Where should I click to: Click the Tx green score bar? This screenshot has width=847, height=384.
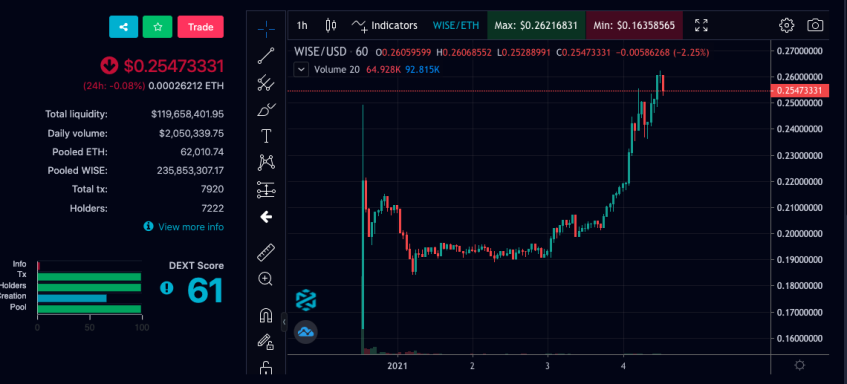pos(89,277)
